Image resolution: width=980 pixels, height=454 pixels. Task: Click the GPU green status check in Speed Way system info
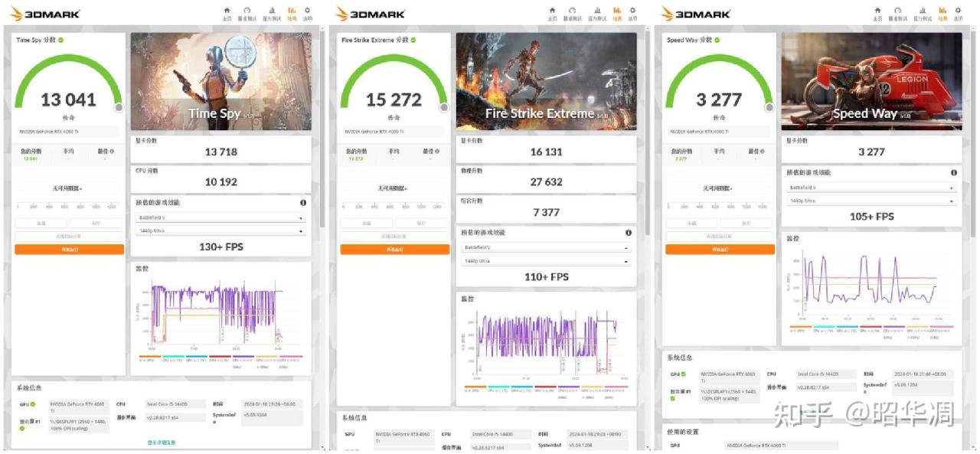coord(684,374)
